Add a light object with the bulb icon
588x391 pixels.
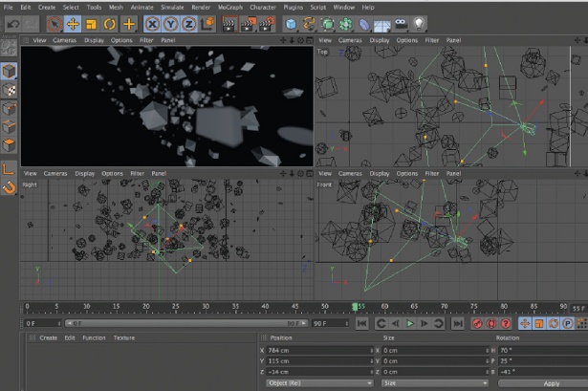(x=420, y=23)
